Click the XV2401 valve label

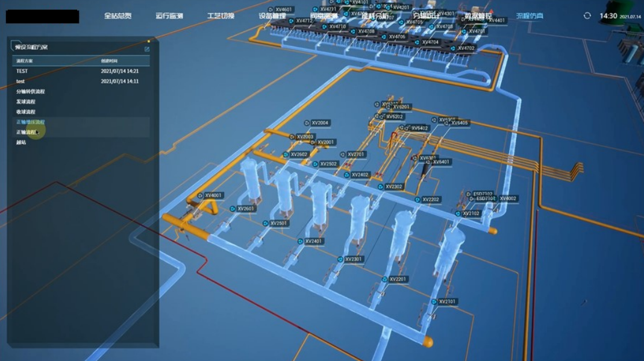[314, 241]
